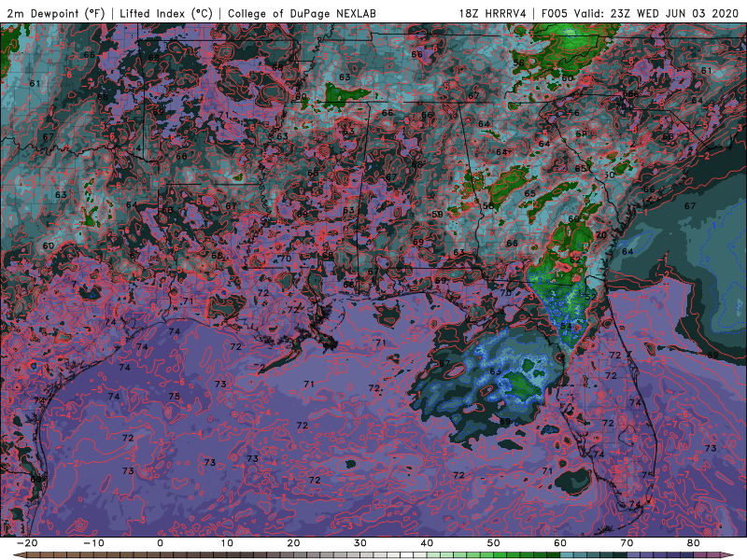Click the -20 label on the color scale
Screen dimensions: 747x560
point(27,543)
